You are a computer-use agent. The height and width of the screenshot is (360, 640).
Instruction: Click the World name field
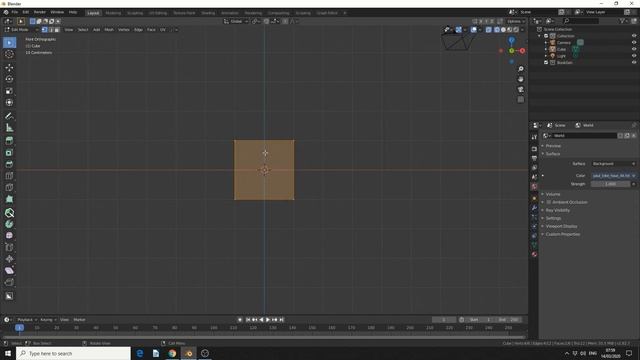pos(584,136)
